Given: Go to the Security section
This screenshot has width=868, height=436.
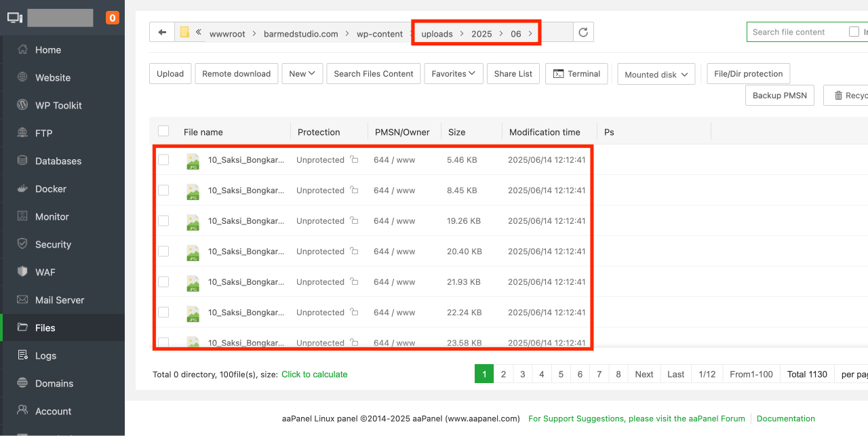Looking at the screenshot, I should 53,244.
